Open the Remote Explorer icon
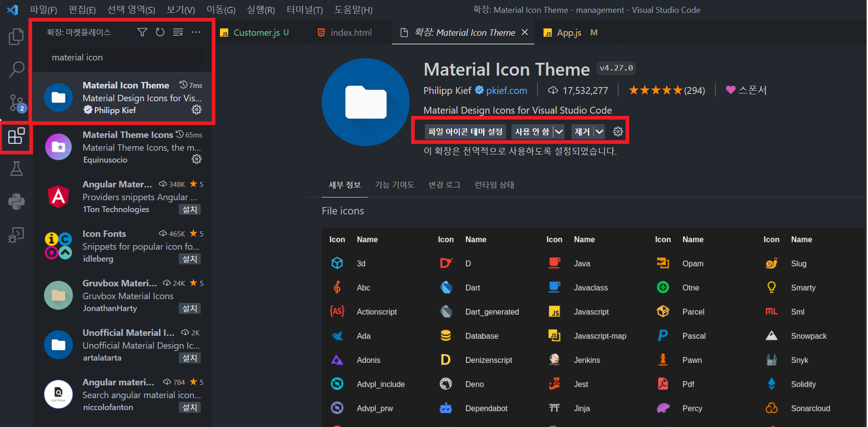 click(x=16, y=235)
